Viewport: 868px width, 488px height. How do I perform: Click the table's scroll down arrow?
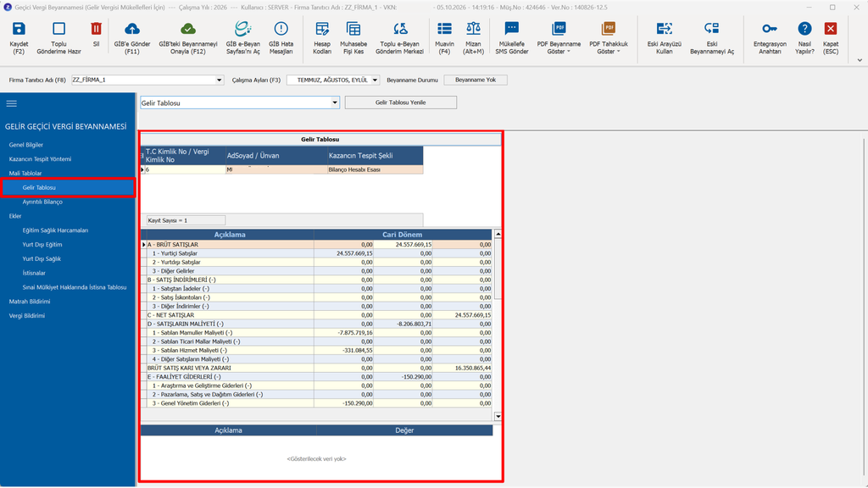coord(498,416)
